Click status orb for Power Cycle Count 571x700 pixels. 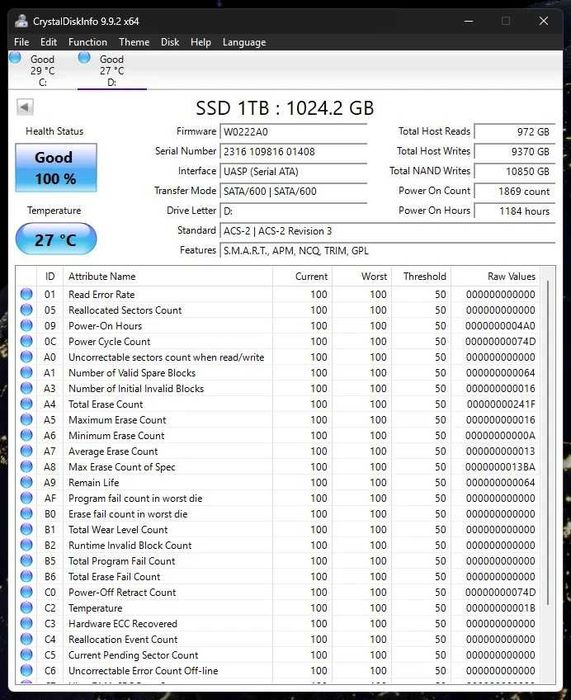pyautogui.click(x=26, y=341)
